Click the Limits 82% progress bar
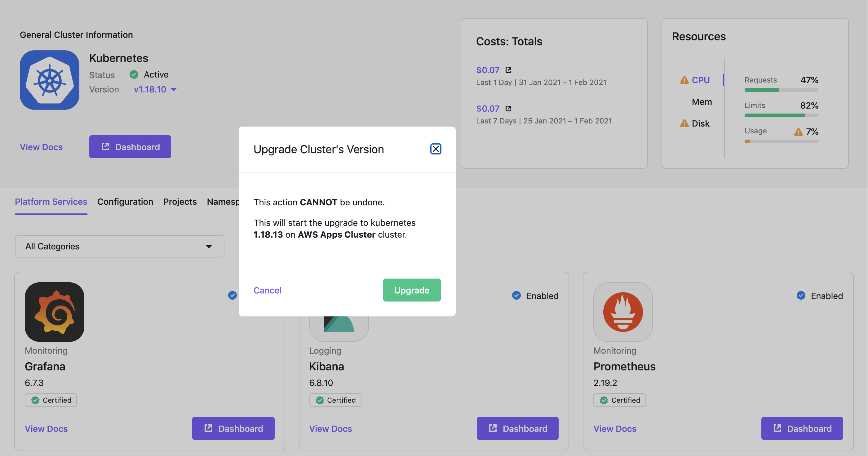The height and width of the screenshot is (456, 868). 782,116
